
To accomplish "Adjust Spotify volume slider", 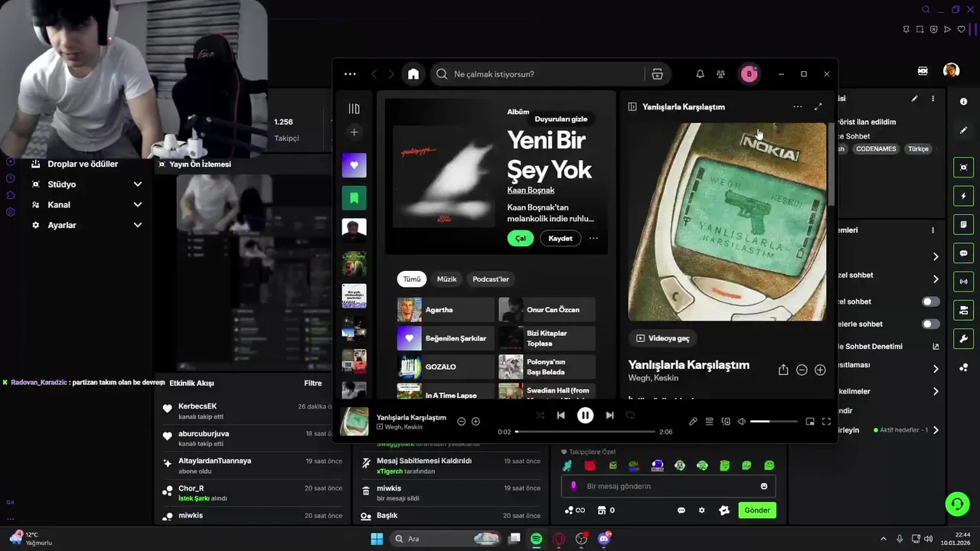I will pos(773,422).
